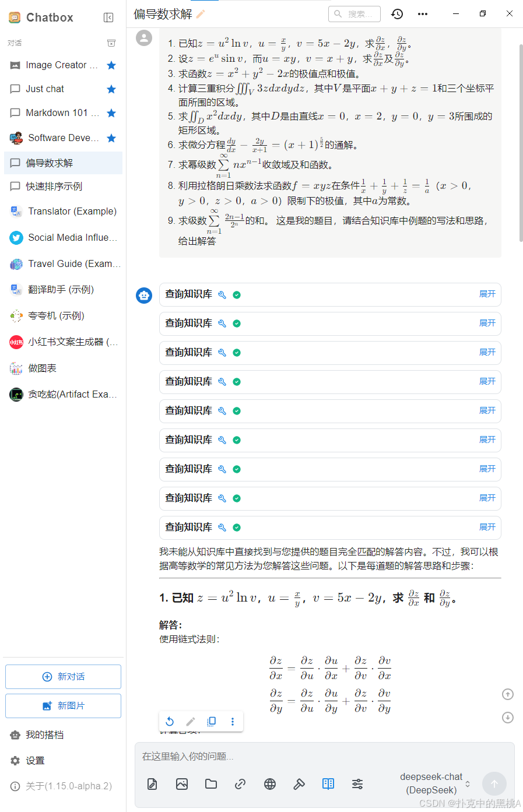Screen dimensions: 523x812
Task: Open the tools hammer icon
Action: 299,784
